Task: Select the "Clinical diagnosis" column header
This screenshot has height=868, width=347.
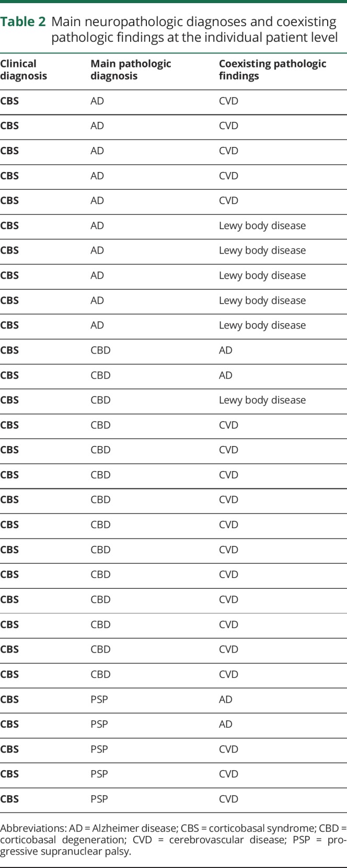Action: [24, 70]
